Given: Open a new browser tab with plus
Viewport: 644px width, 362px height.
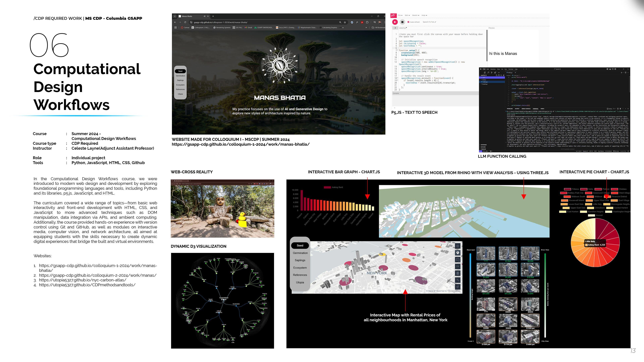Looking at the screenshot, I should pos(213,16).
